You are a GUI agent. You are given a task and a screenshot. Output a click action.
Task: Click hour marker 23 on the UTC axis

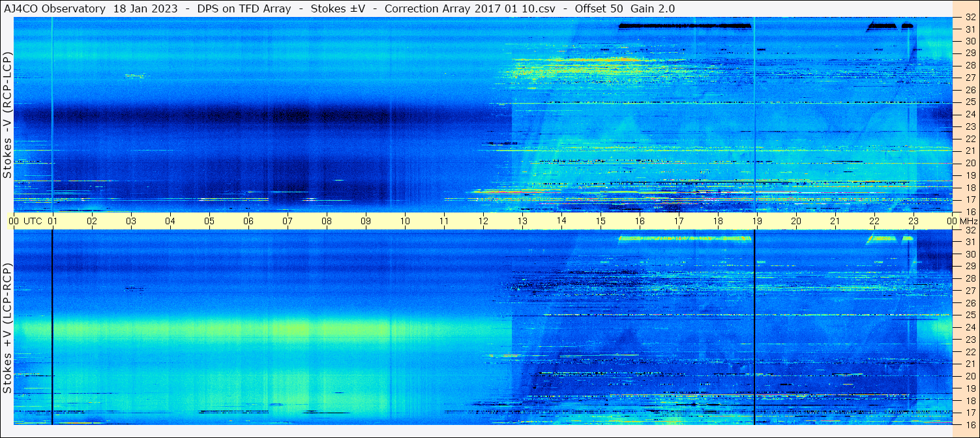coord(913,222)
